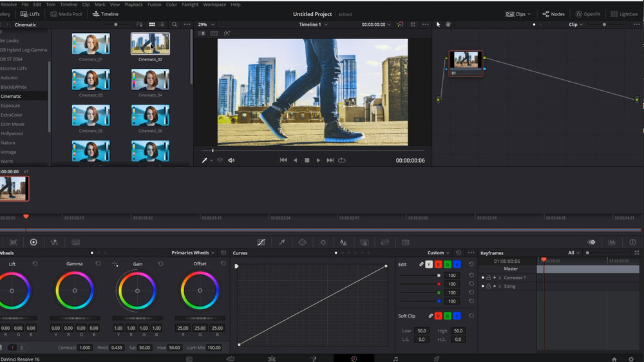Image resolution: width=644 pixels, height=362 pixels.
Task: Enable the blue curve channel in Edit
Action: (457, 264)
